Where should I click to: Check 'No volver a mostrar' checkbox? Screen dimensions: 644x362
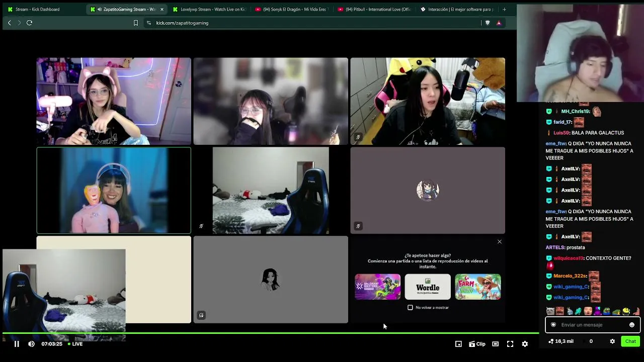pyautogui.click(x=410, y=307)
